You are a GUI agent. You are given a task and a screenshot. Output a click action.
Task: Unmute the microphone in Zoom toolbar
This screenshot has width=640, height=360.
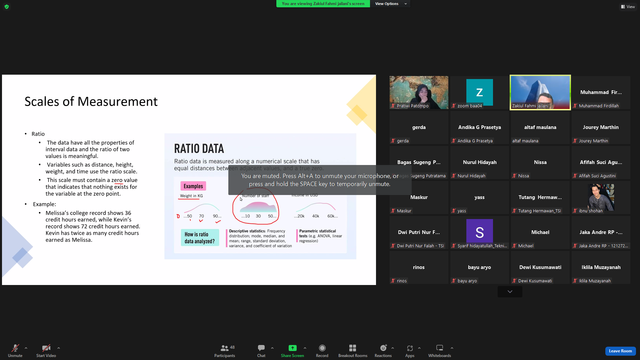[15, 350]
